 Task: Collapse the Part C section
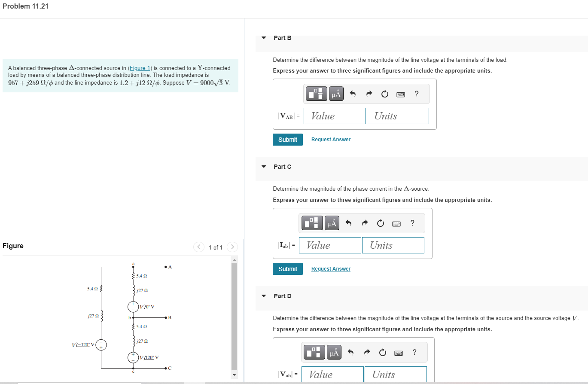pyautogui.click(x=263, y=167)
